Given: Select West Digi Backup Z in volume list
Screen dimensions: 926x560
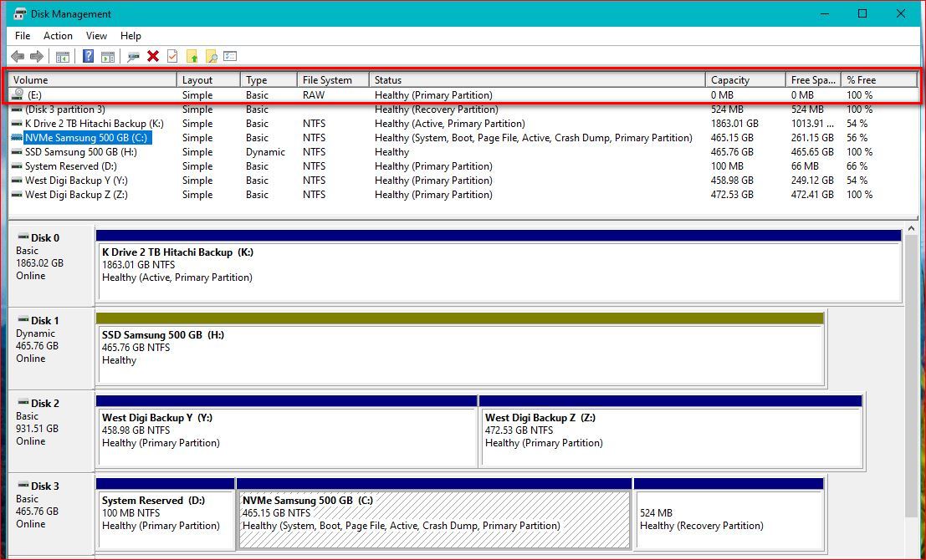Looking at the screenshot, I should click(x=76, y=195).
